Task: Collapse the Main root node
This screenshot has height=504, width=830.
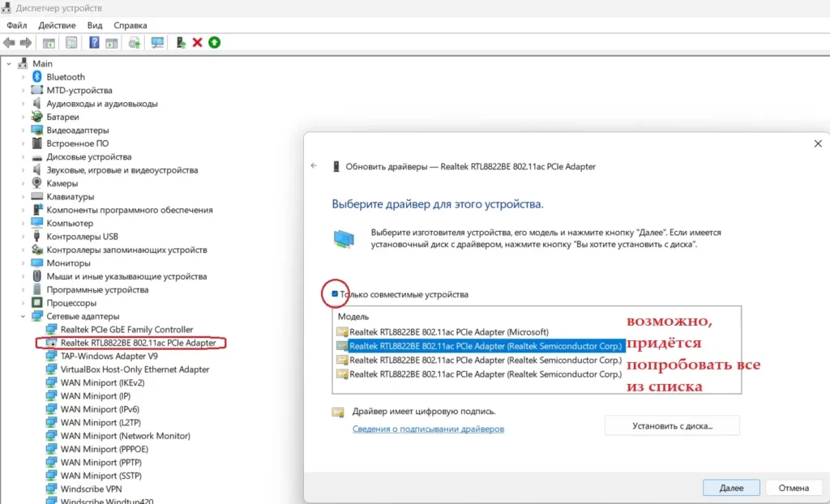Action: pos(9,63)
